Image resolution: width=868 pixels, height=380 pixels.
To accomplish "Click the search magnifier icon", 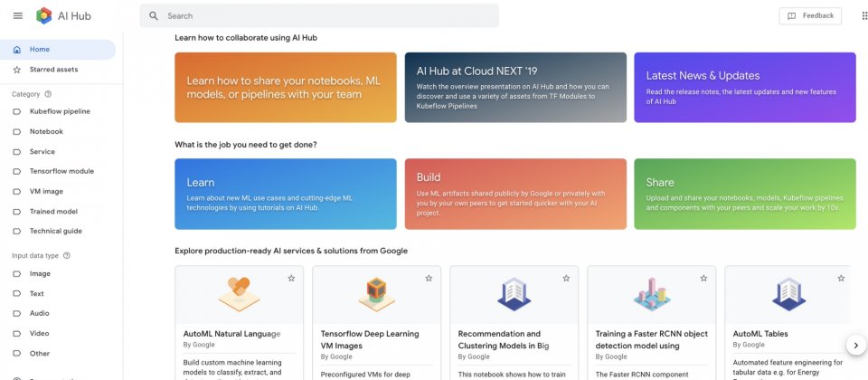I will [154, 15].
